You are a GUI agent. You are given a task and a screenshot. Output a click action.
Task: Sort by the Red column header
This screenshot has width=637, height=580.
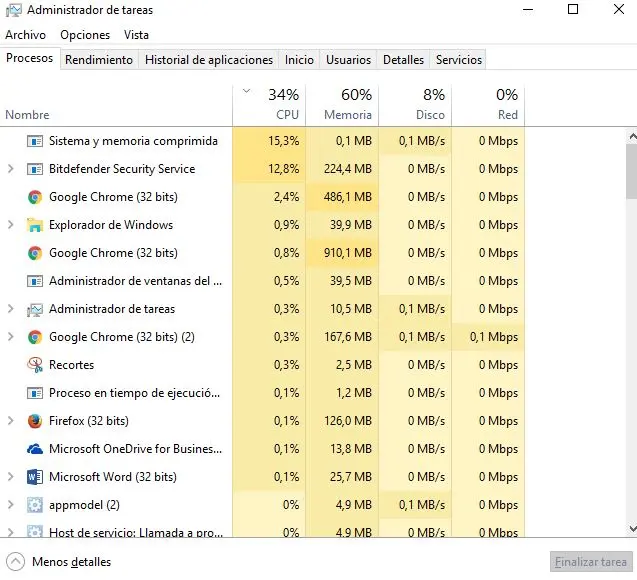(x=488, y=106)
